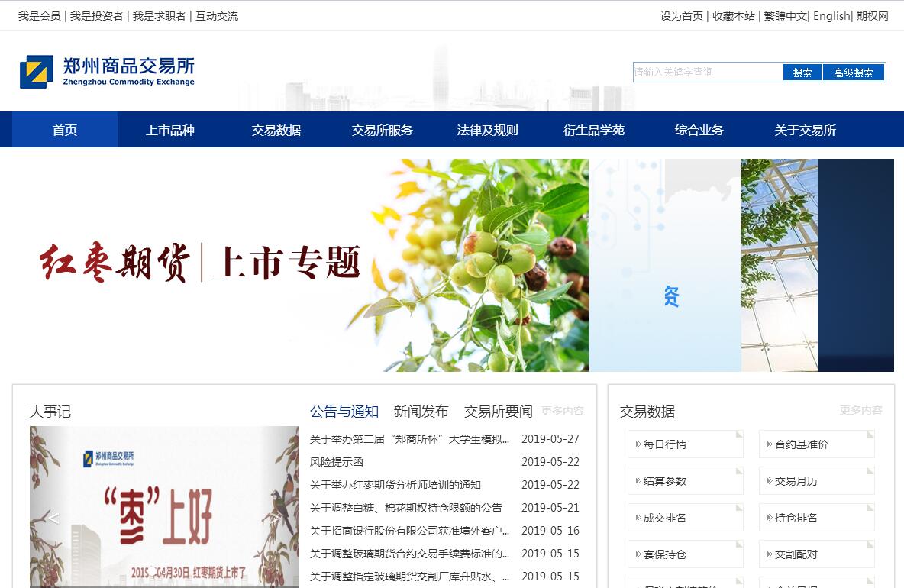This screenshot has width=904, height=588.
Task: Click the previous arrow on 大事记 slideshow
Action: tap(53, 518)
